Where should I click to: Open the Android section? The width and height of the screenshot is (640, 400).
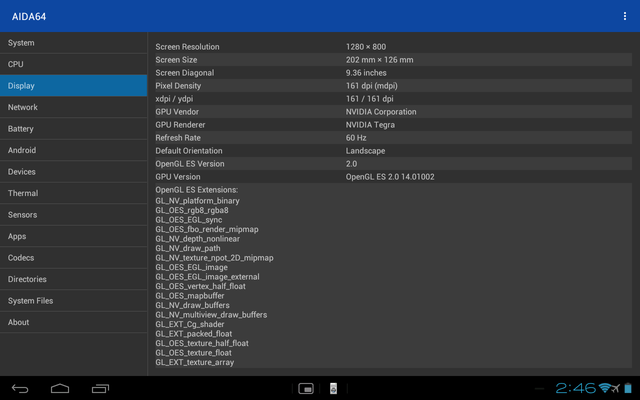point(73,150)
